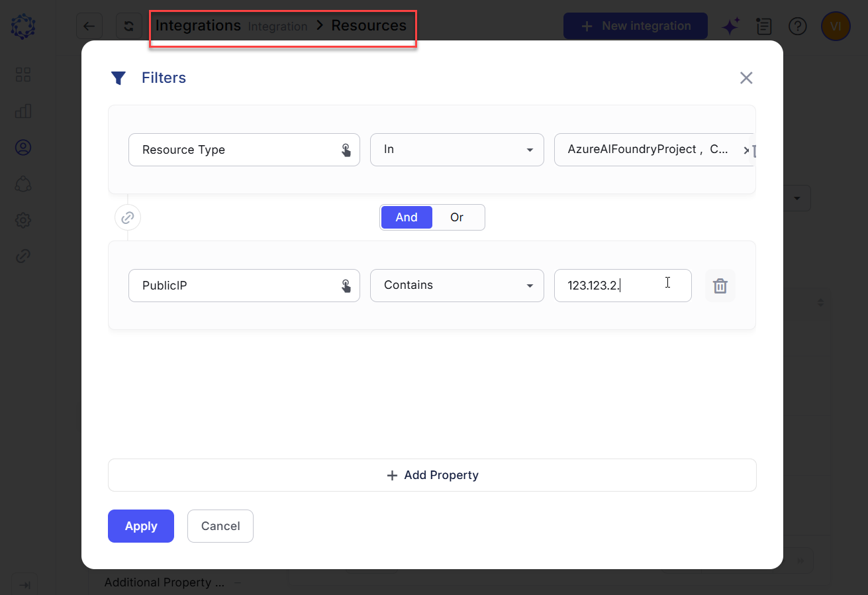Click the 123.123.2. value input field

pyautogui.click(x=623, y=285)
